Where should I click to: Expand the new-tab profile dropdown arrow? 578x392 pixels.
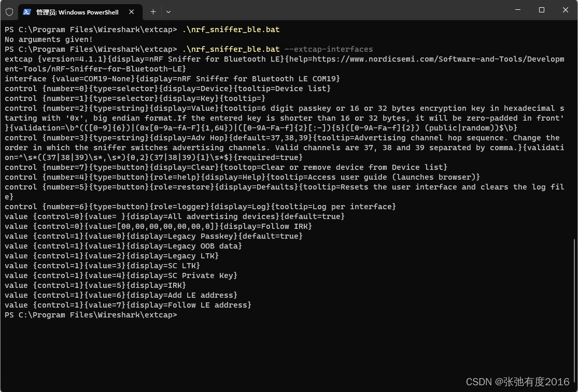(168, 12)
